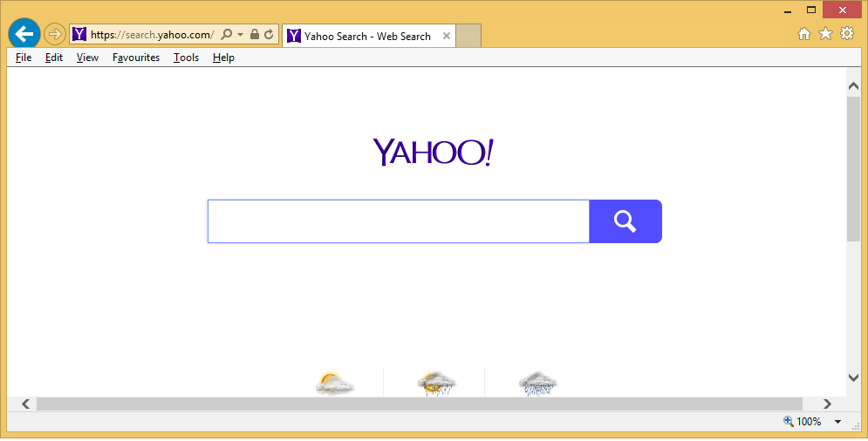
Task: Open the Tools gear icon
Action: [847, 34]
